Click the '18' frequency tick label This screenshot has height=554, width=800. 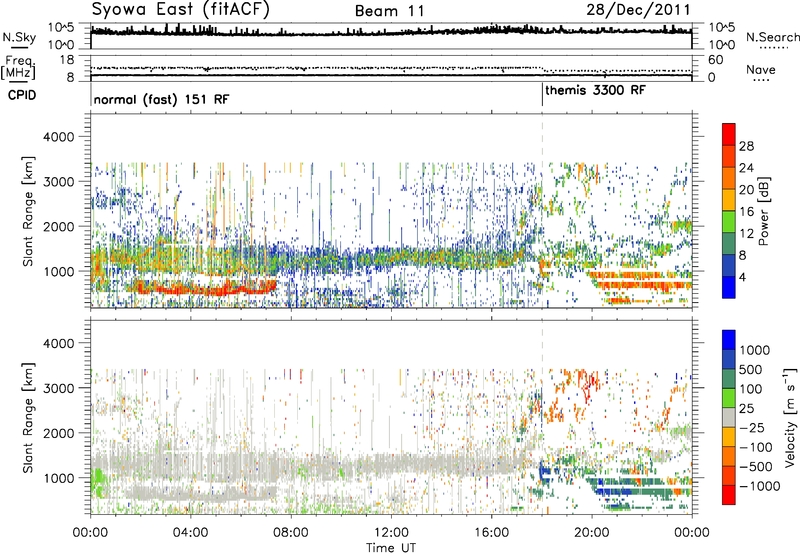(x=67, y=60)
